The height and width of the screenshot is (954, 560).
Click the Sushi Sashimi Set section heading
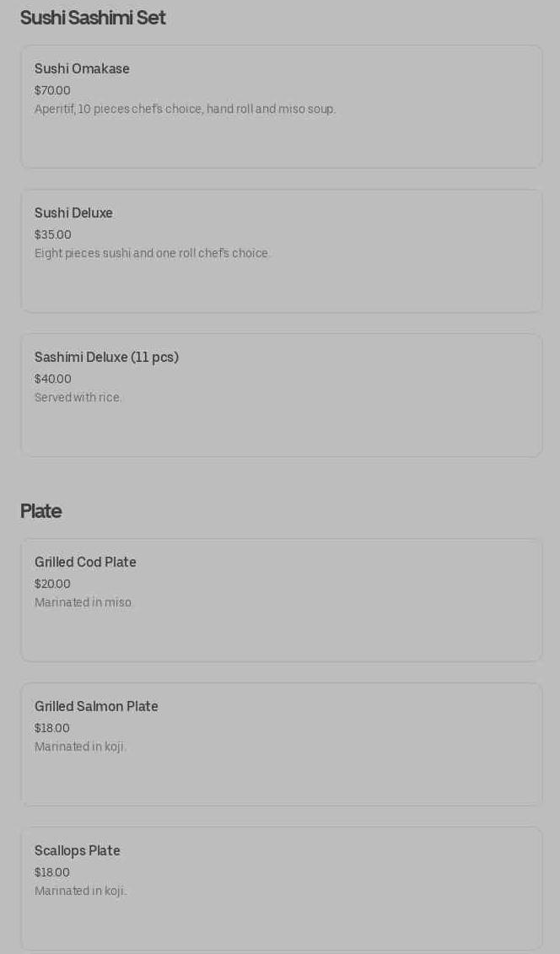coord(93,18)
